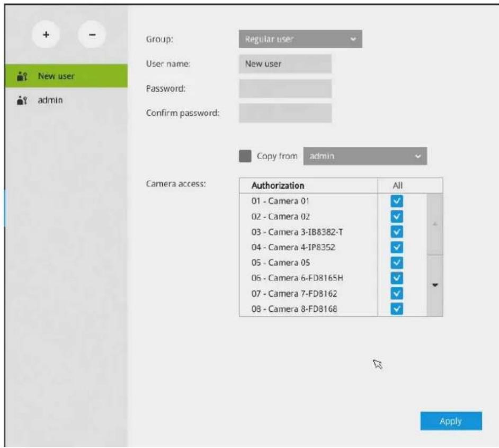Open the Copy from admin dropdown
Image resolution: width=499 pixels, height=448 pixels.
pos(365,156)
